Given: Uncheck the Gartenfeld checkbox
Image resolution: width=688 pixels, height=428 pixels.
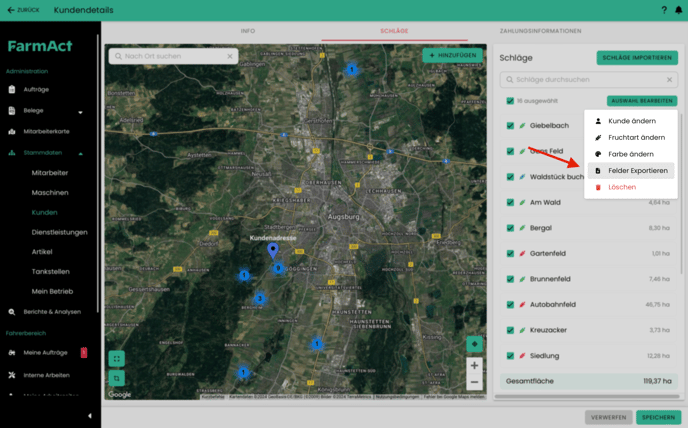Looking at the screenshot, I should click(x=510, y=253).
